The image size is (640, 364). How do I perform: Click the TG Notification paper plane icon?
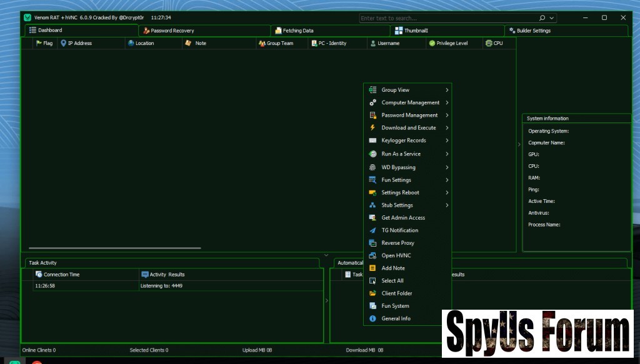click(x=372, y=230)
